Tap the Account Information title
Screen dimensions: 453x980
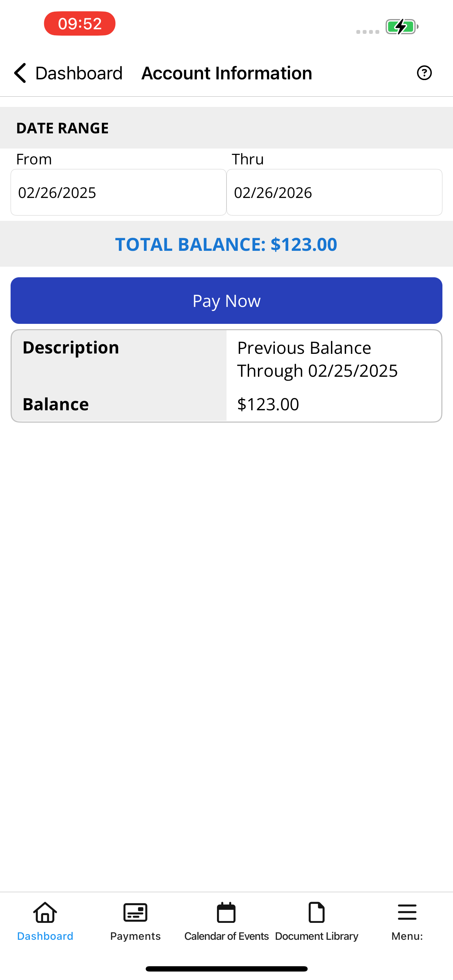227,73
